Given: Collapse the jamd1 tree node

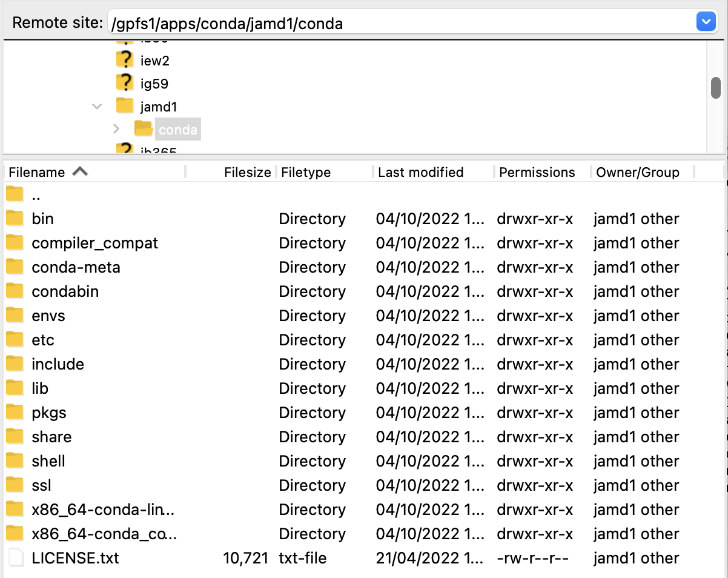Looking at the screenshot, I should [x=97, y=106].
